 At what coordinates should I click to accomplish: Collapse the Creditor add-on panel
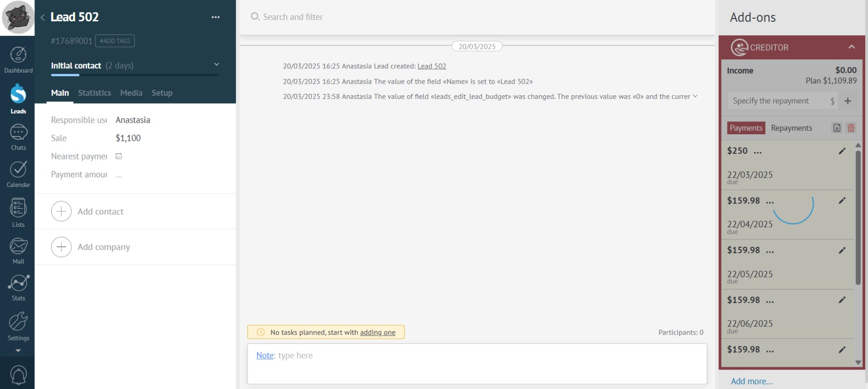(851, 47)
